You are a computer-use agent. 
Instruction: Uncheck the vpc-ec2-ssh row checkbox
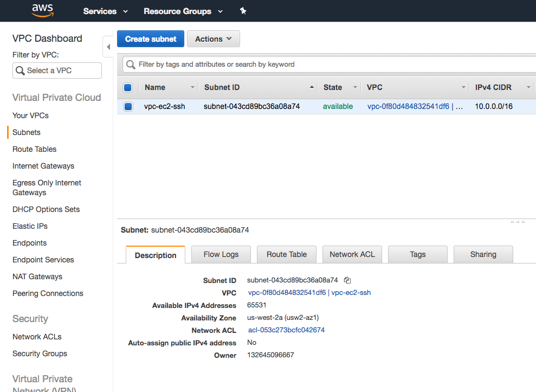pos(128,106)
